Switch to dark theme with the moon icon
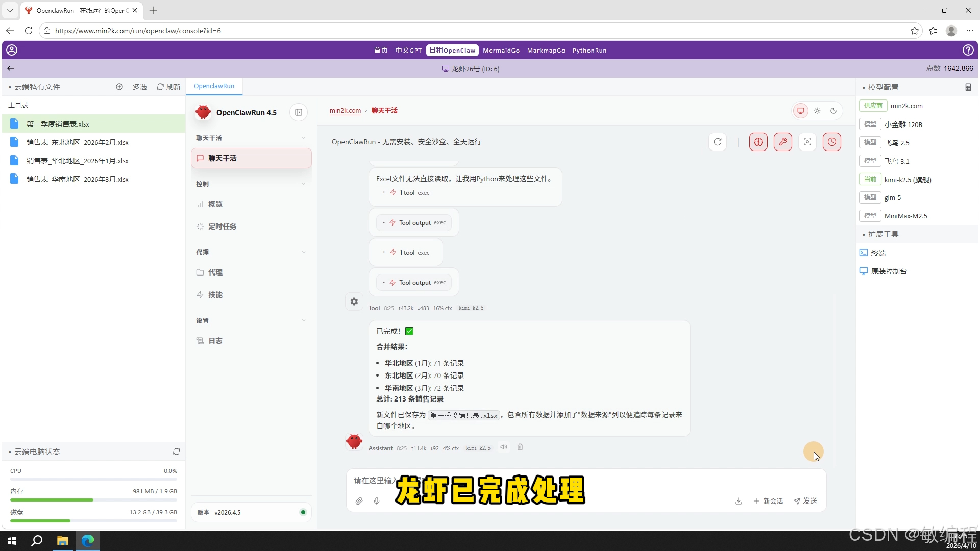The image size is (980, 551). (834, 110)
